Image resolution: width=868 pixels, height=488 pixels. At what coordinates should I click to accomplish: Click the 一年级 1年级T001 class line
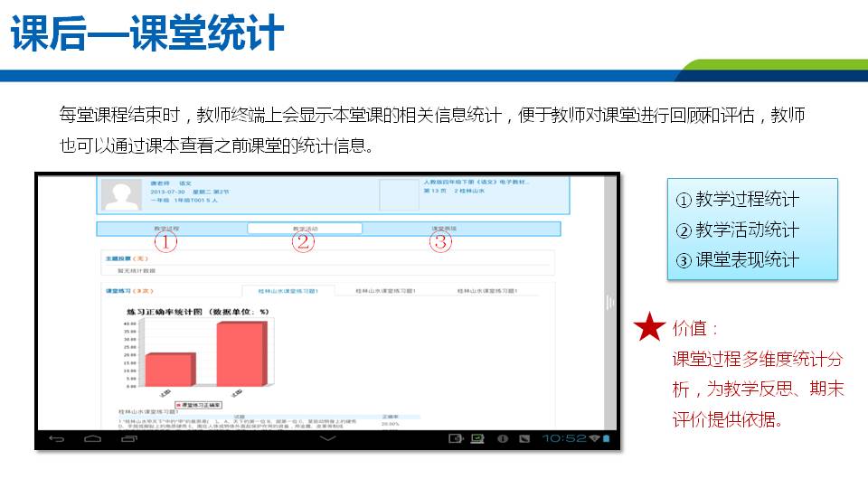[x=184, y=200]
